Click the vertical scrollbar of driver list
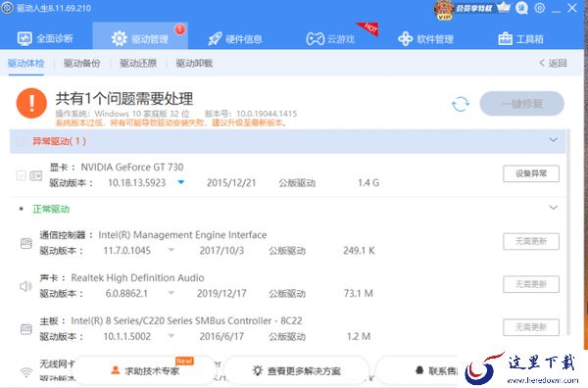588x388 pixels. tap(568, 232)
